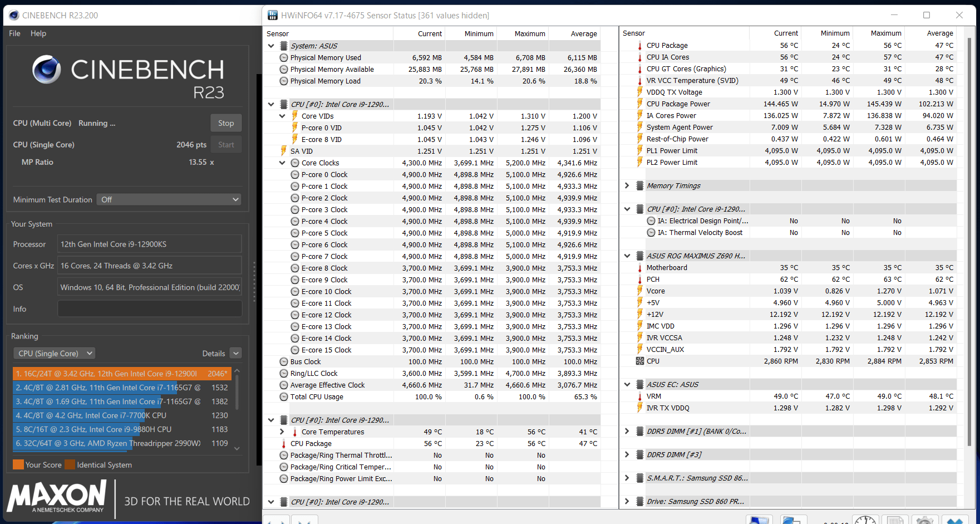Click the clock icon beside Bus Clock

tap(284, 362)
